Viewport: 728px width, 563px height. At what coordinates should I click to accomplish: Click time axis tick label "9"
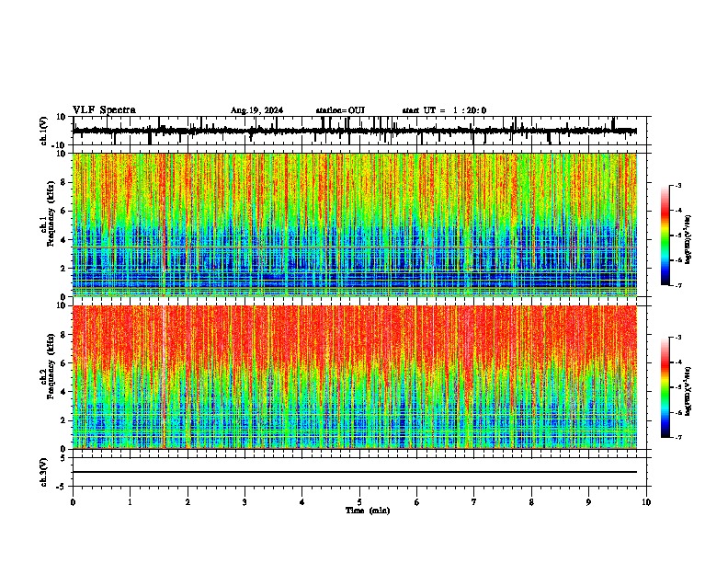click(588, 502)
